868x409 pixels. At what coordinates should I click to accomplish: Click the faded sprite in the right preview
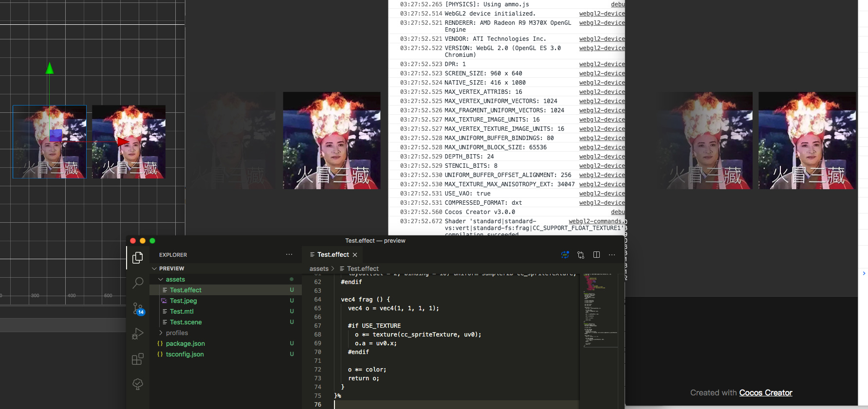pyautogui.click(x=704, y=141)
